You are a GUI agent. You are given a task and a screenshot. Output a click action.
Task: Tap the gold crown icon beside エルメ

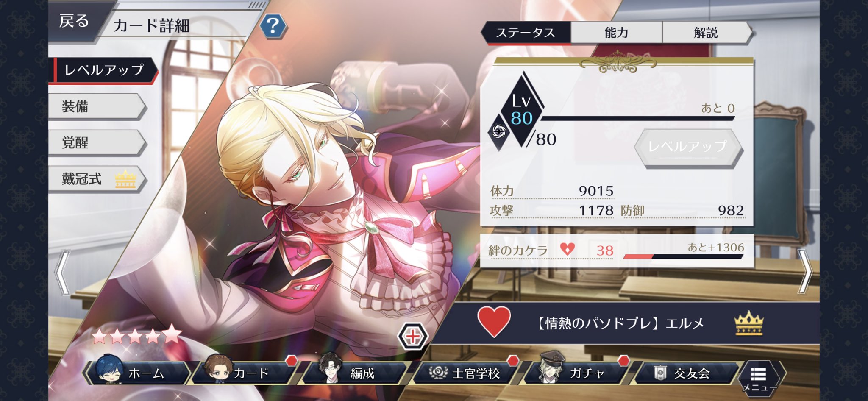748,323
